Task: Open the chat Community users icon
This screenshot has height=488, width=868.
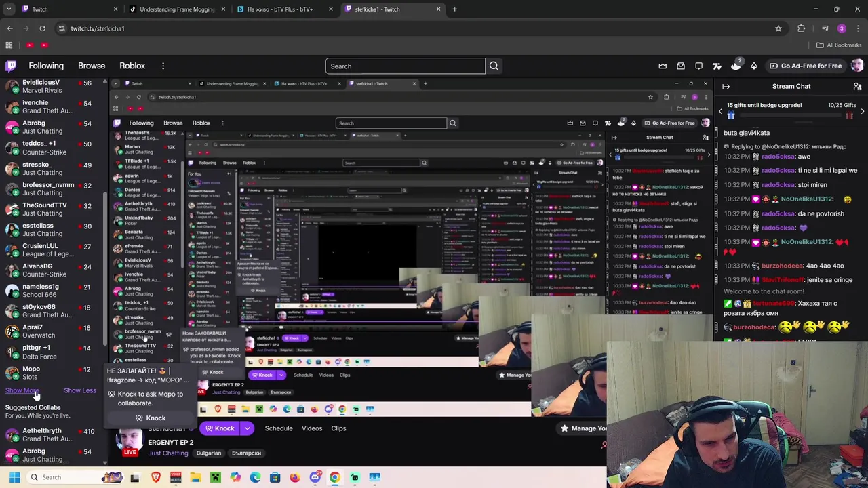Action: pyautogui.click(x=857, y=86)
